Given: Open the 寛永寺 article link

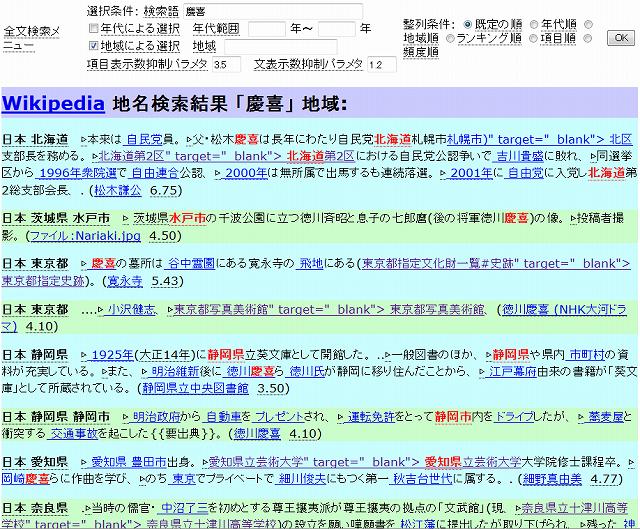Looking at the screenshot, I should (124, 281).
